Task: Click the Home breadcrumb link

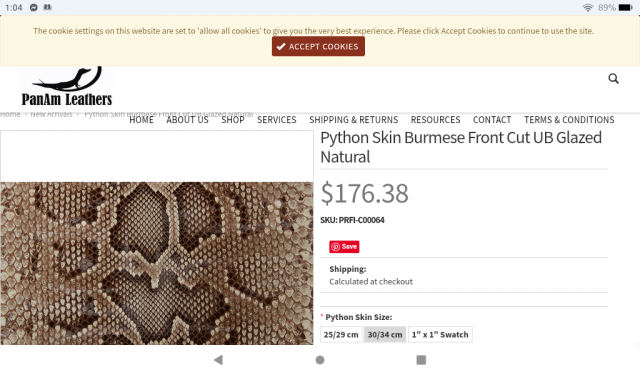Action: [x=10, y=114]
